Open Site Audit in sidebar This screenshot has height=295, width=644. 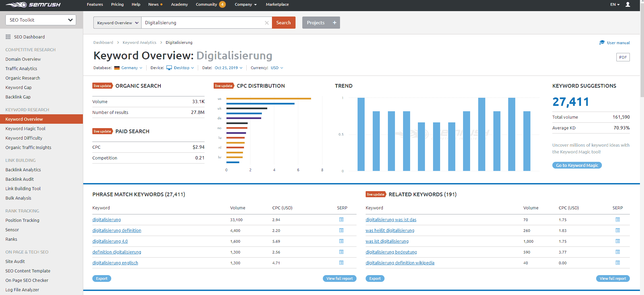[15, 261]
